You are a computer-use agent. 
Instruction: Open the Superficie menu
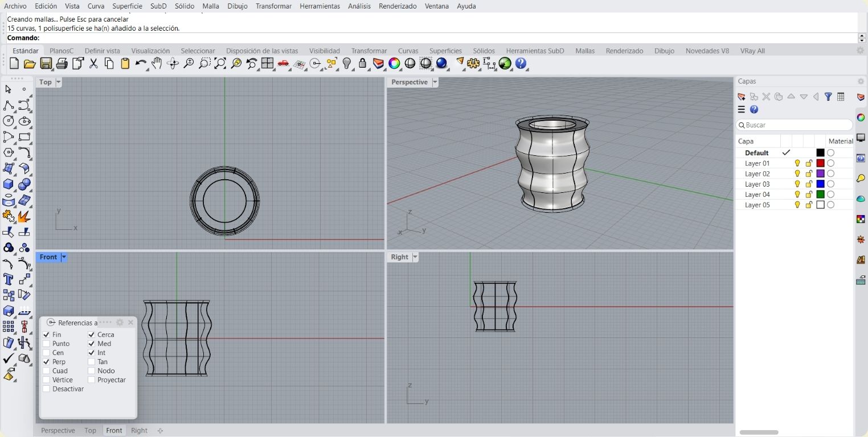(x=127, y=6)
